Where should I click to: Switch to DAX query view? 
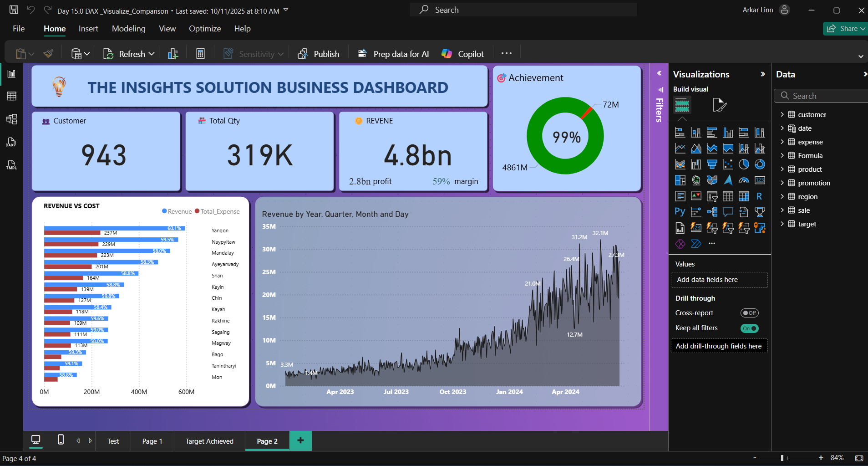click(x=11, y=142)
